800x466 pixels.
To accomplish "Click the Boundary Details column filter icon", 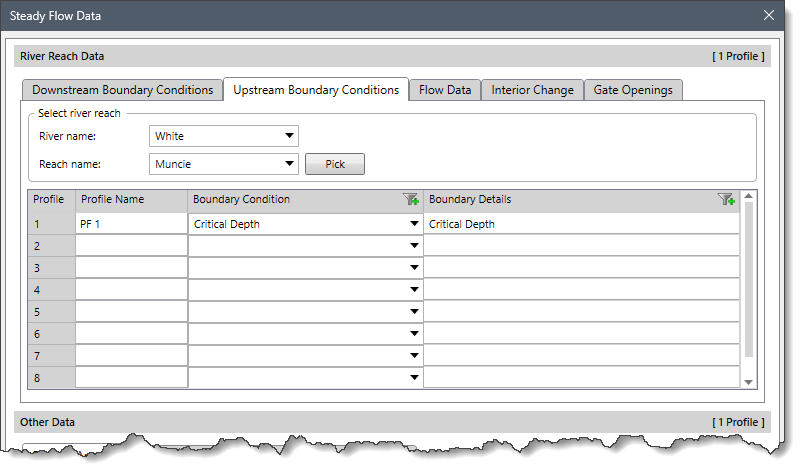I will click(x=727, y=200).
